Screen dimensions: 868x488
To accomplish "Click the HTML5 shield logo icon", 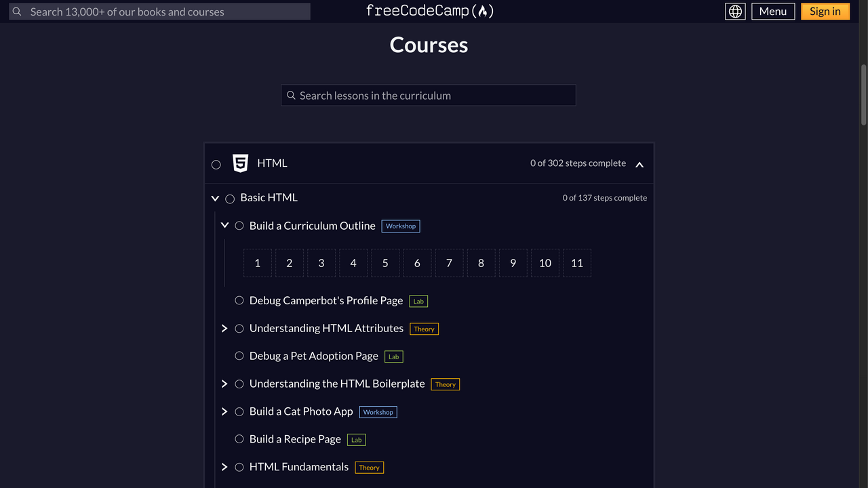I will coord(240,163).
